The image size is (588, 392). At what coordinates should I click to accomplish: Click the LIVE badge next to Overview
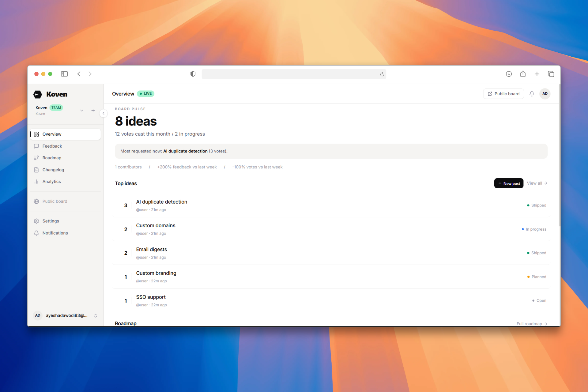145,94
